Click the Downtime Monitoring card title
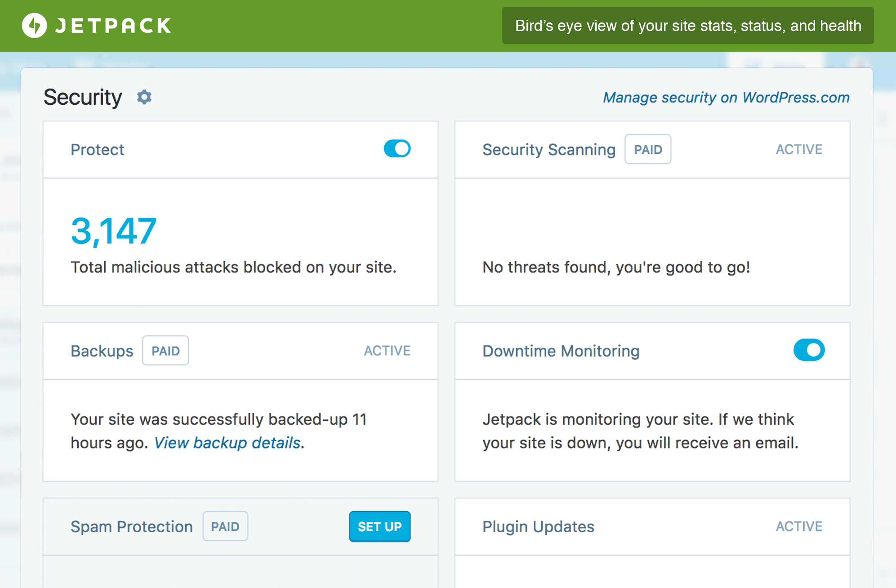This screenshot has width=896, height=588. tap(561, 351)
